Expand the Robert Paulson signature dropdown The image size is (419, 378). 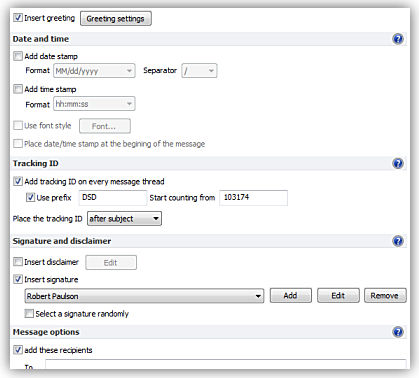point(144,296)
